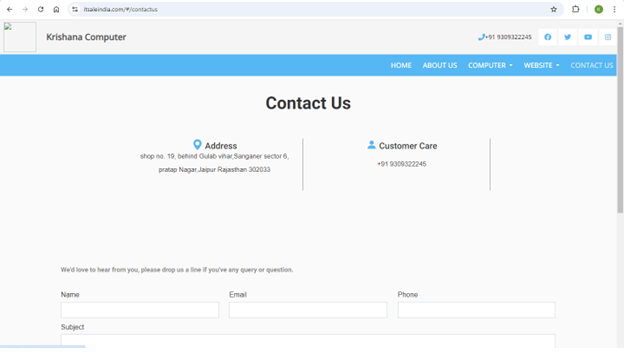The height and width of the screenshot is (364, 629).
Task: Expand the COMPUTER dropdown menu
Action: [490, 65]
